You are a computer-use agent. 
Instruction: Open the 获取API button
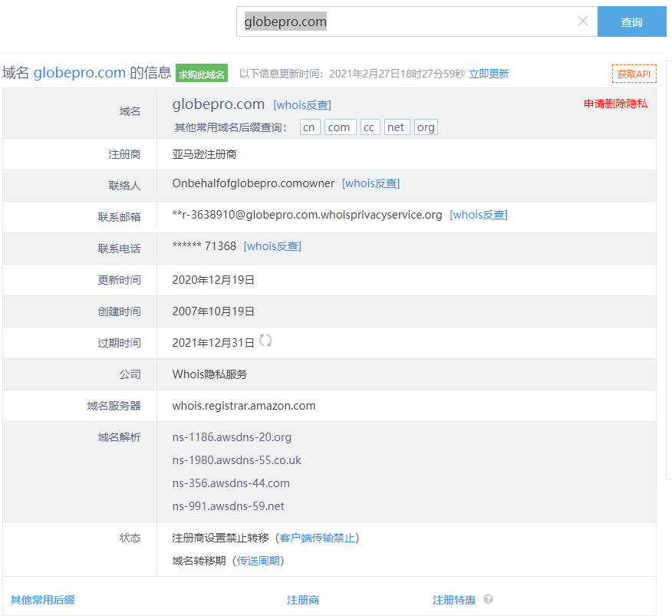(x=634, y=74)
